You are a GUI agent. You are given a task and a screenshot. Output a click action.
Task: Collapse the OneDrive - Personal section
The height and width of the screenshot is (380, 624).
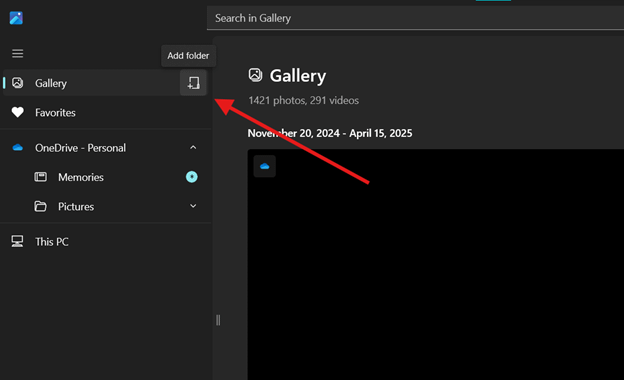[x=193, y=148]
